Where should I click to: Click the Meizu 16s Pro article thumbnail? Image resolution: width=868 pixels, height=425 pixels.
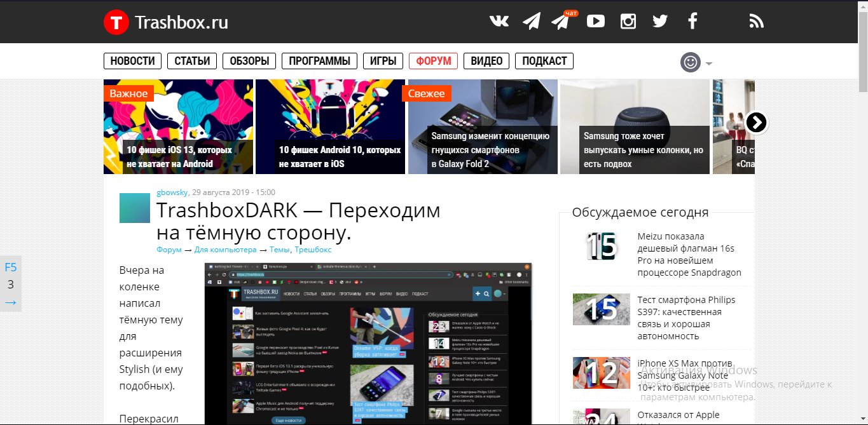[602, 246]
